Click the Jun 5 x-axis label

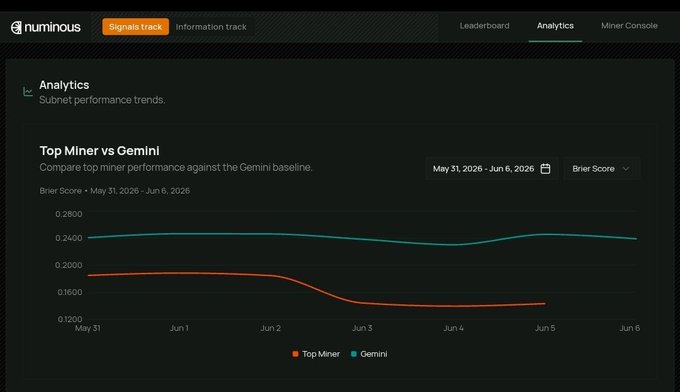pyautogui.click(x=545, y=328)
